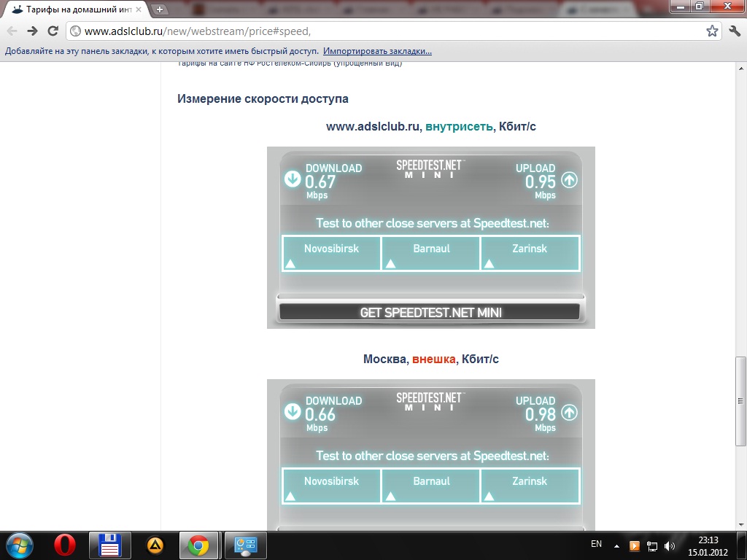Click the SPEEDTEST.NET MINI logo in first widget
The height and width of the screenshot is (560, 747).
(x=430, y=168)
